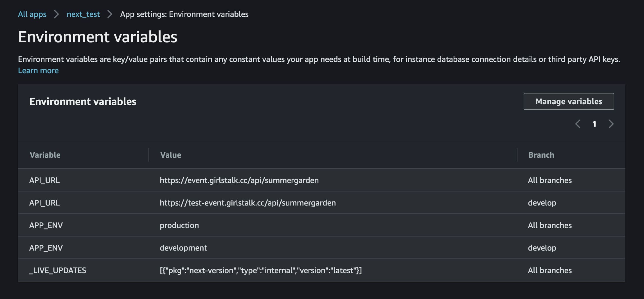Click the divider between Variable and Value columns
This screenshot has width=644, height=299.
tap(149, 155)
